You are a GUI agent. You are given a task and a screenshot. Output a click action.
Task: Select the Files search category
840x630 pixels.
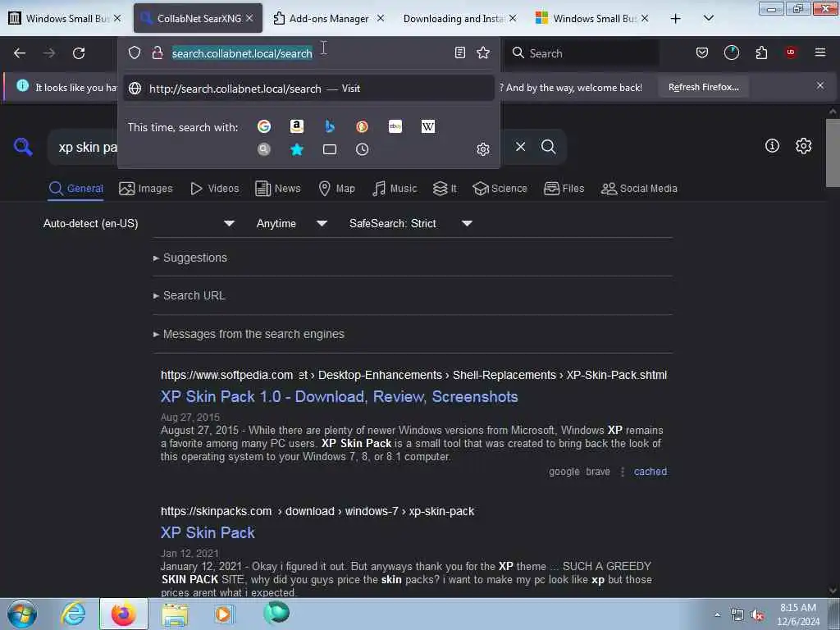[x=564, y=189]
